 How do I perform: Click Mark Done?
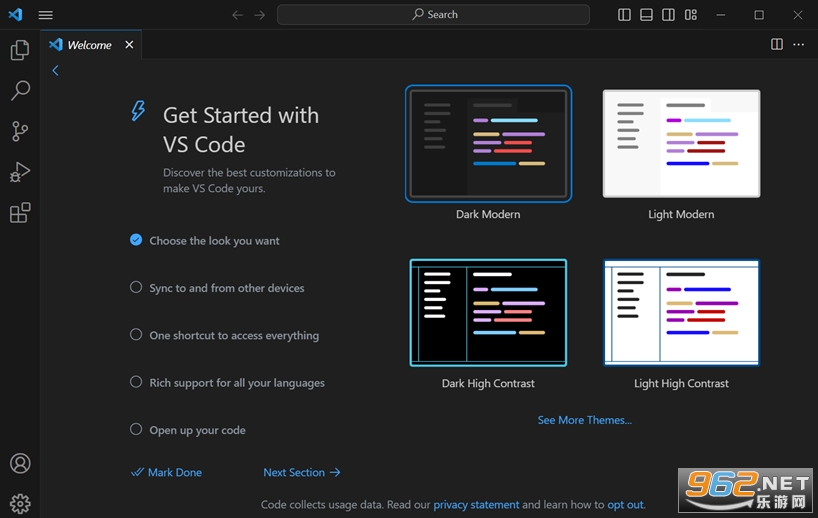point(166,473)
